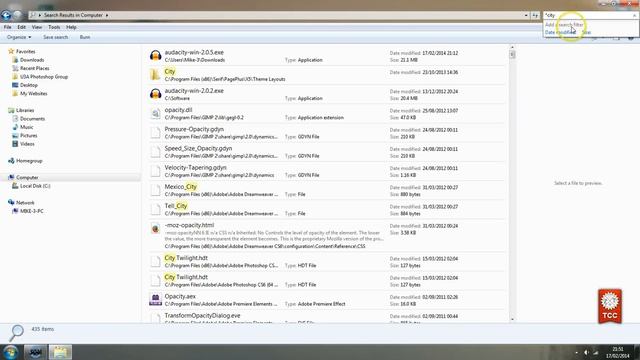Open the Edit menu
Screen dimensions: 640x360
point(22,27)
